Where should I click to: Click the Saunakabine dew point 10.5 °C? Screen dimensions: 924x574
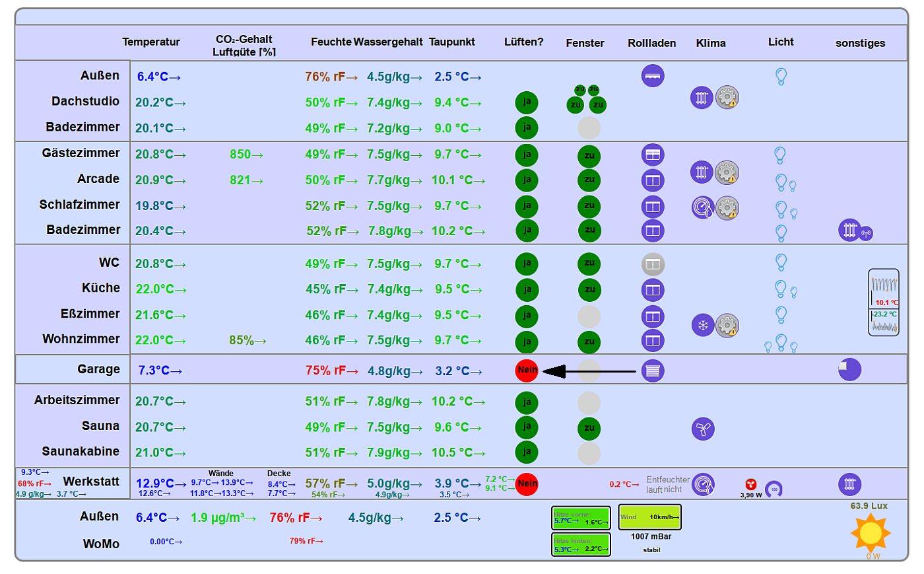click(458, 452)
